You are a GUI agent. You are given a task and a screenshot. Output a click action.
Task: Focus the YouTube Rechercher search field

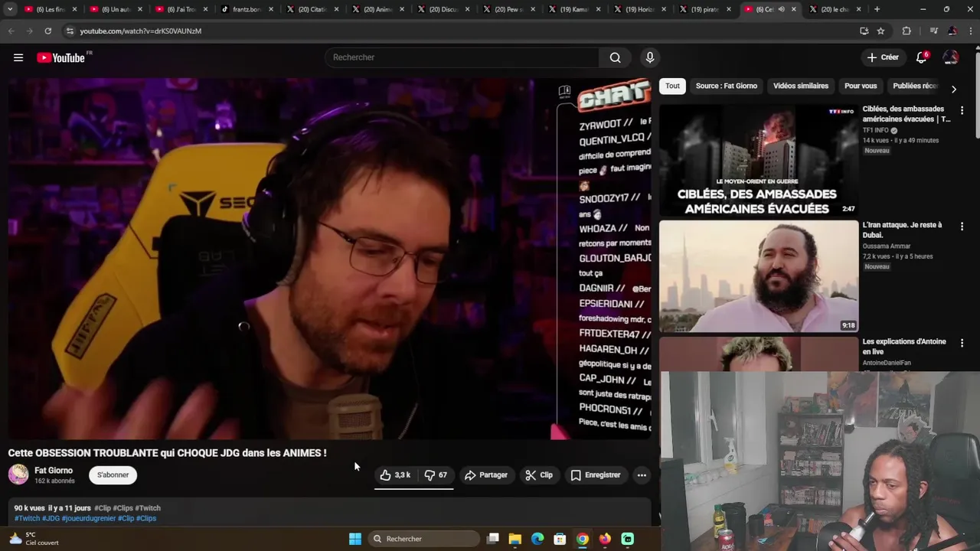pos(462,57)
